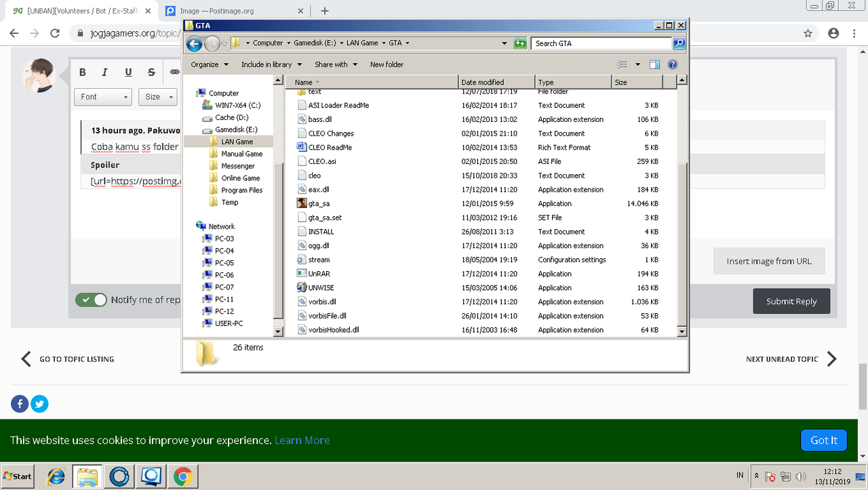This screenshot has height=490, width=868.
Task: Sort files by the Type column
Action: 573,82
